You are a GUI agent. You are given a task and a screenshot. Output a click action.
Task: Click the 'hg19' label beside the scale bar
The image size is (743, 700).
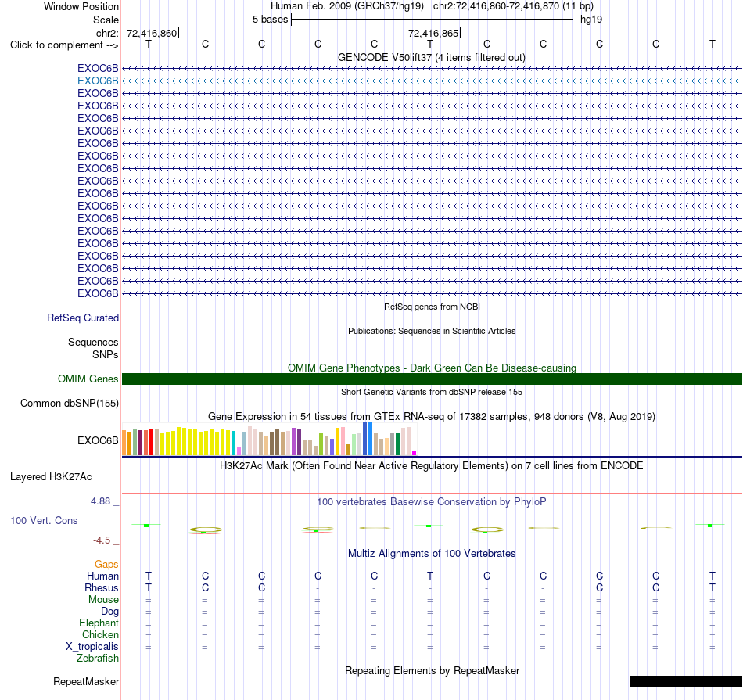click(591, 20)
